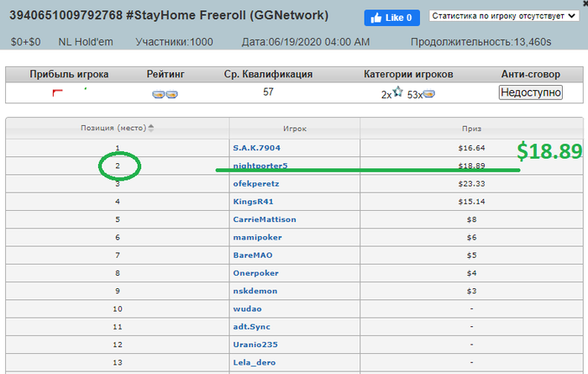588x374 pixels.
Task: Click the star player category icon
Action: coord(397,93)
